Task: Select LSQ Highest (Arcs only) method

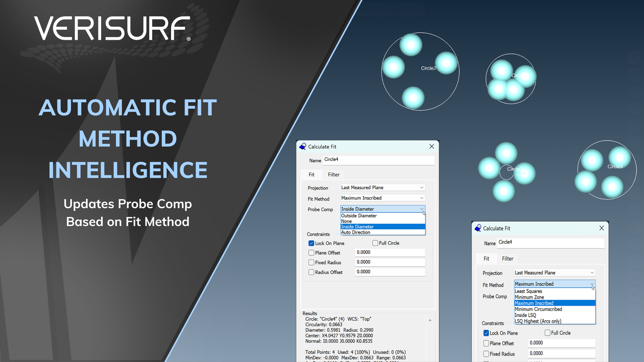Action: [555, 321]
